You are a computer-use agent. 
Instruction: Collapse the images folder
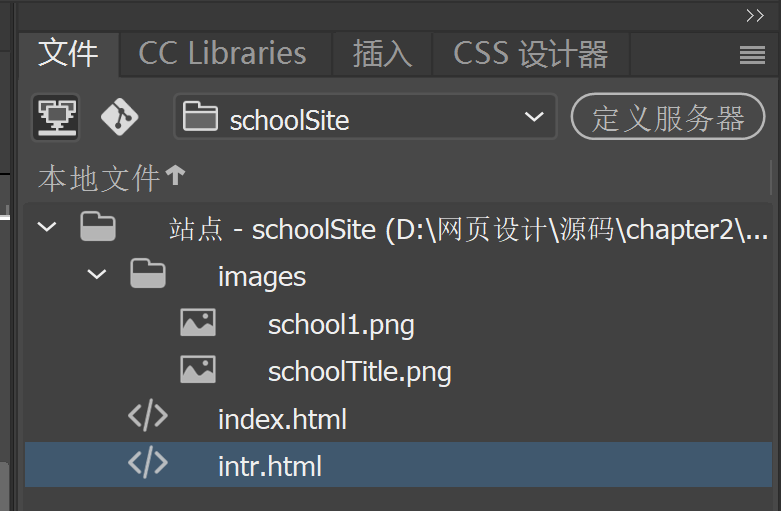pos(96,275)
